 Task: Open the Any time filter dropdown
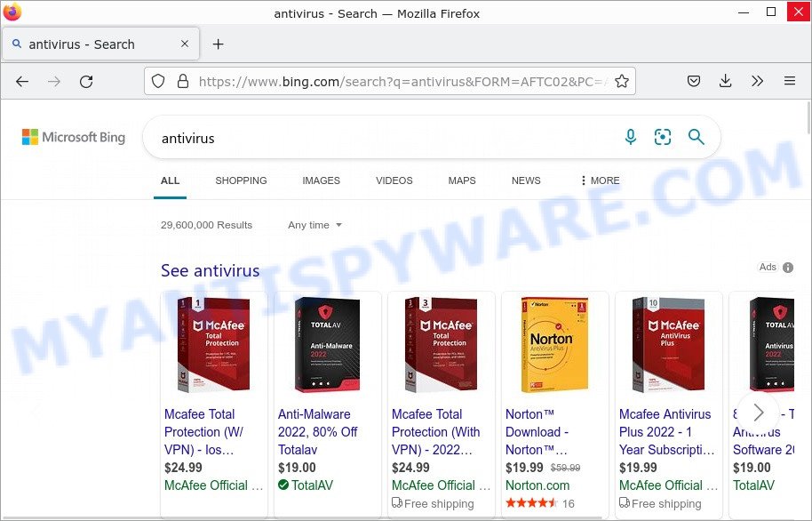314,225
